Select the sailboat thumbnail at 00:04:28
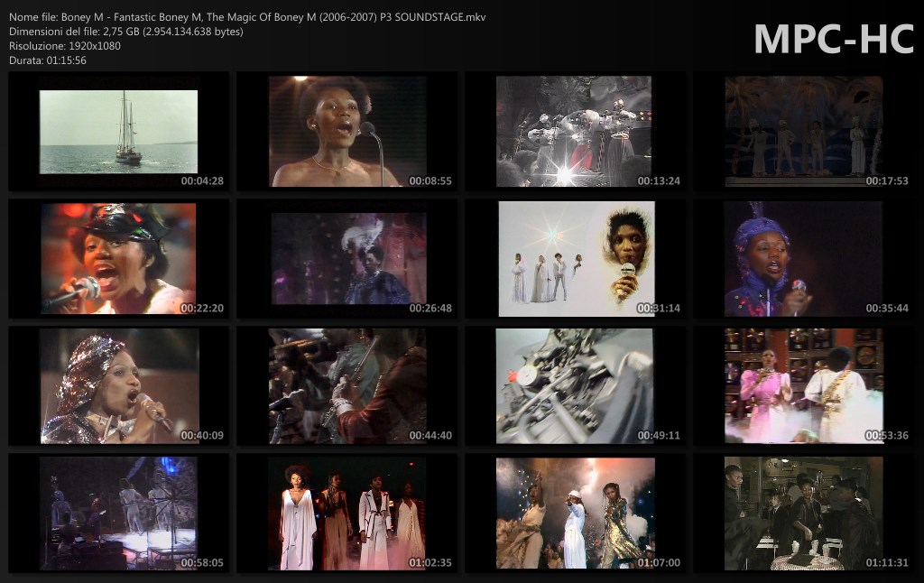The height and width of the screenshot is (583, 924). (x=118, y=132)
